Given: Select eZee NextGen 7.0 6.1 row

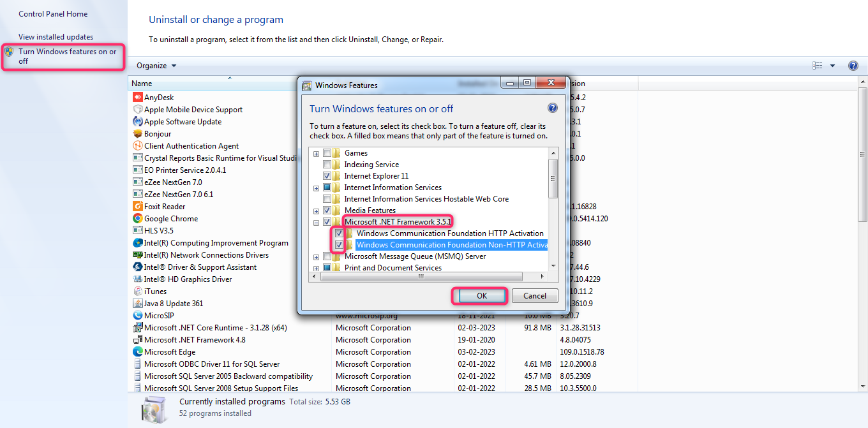Looking at the screenshot, I should (x=179, y=195).
